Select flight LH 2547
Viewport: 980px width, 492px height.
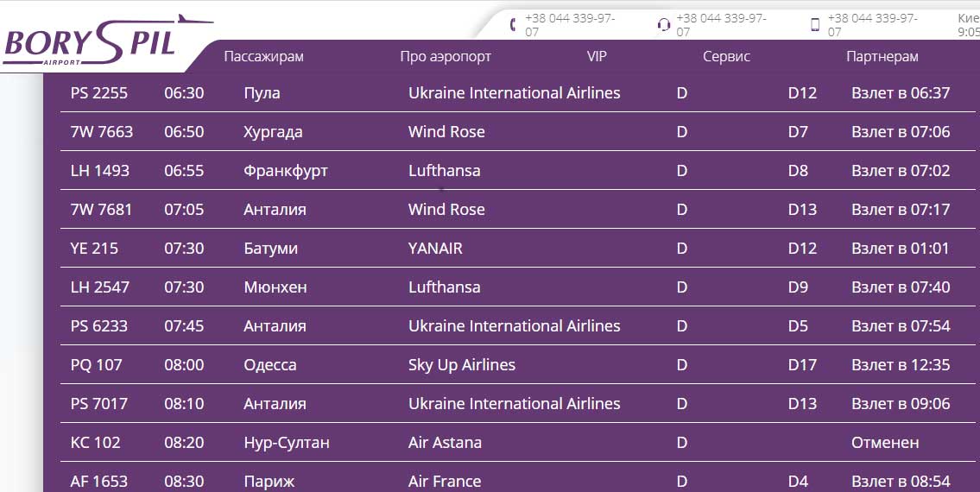coord(100,287)
